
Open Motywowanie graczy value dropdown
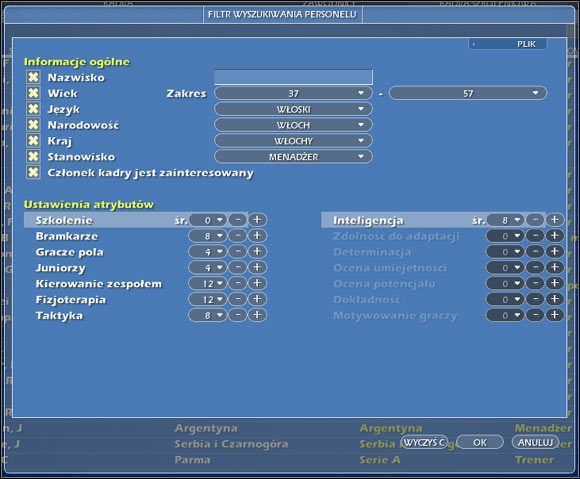click(x=505, y=316)
